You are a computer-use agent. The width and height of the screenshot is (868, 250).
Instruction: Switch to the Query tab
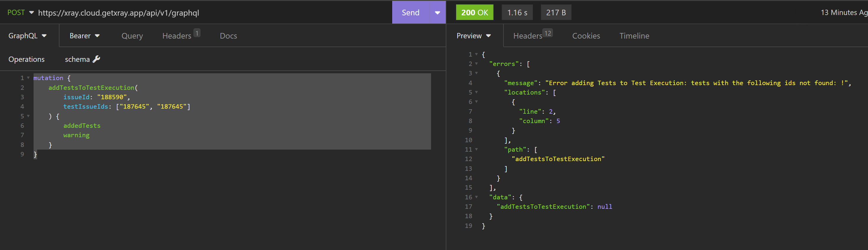(132, 36)
